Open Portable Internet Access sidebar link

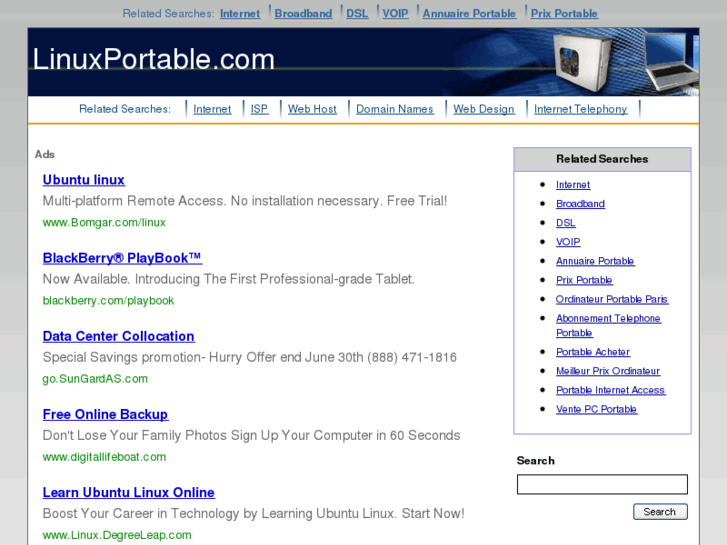click(x=611, y=390)
